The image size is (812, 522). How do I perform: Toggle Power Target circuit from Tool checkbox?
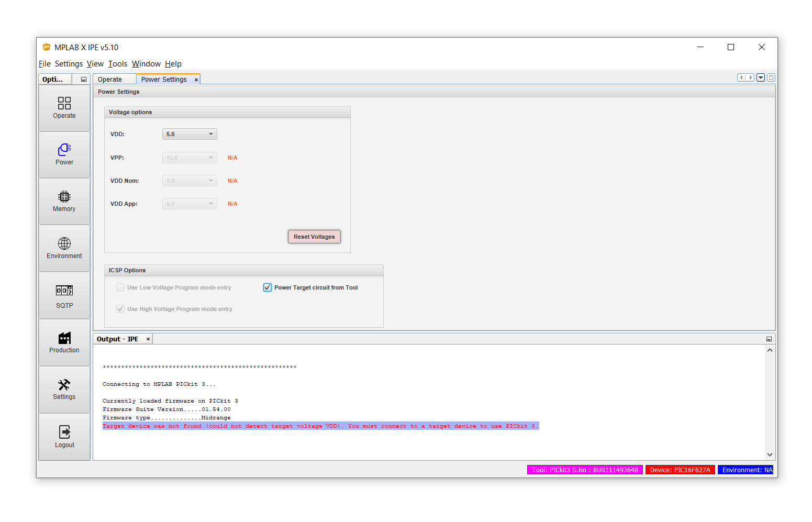pos(268,287)
